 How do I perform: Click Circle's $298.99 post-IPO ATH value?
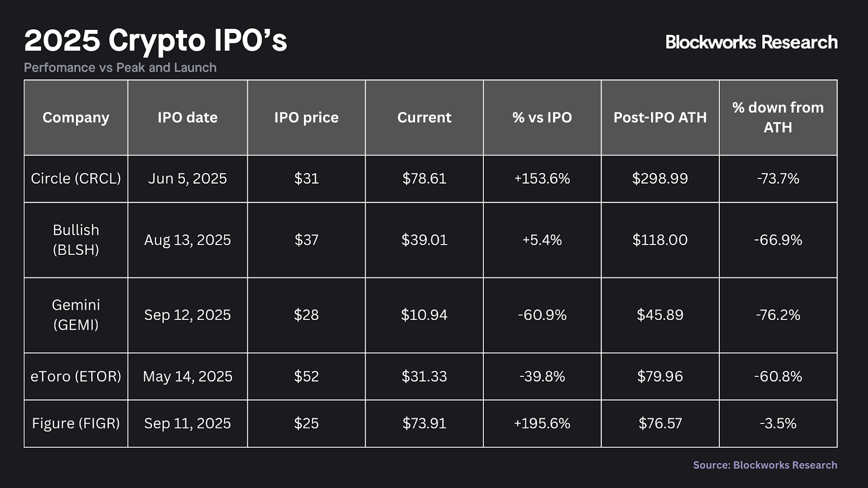click(x=660, y=178)
